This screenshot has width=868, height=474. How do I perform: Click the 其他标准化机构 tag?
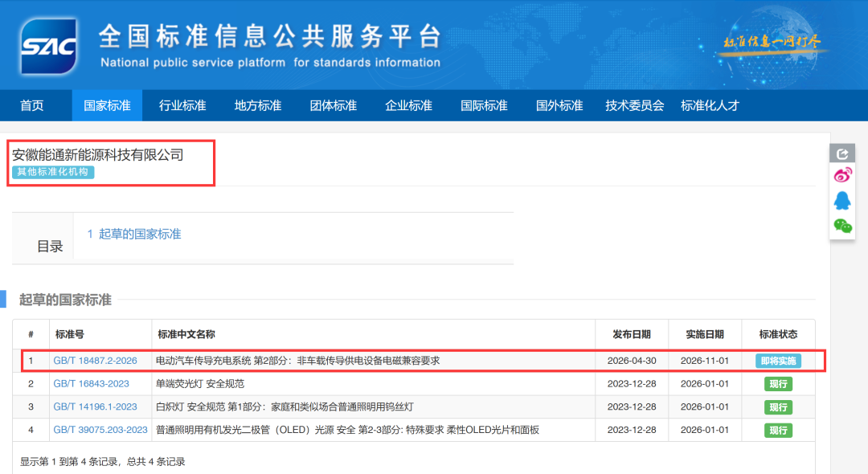pyautogui.click(x=53, y=172)
